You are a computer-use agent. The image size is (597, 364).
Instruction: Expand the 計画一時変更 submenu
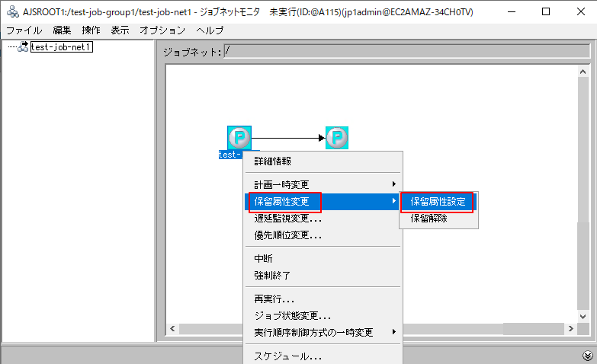click(x=323, y=185)
